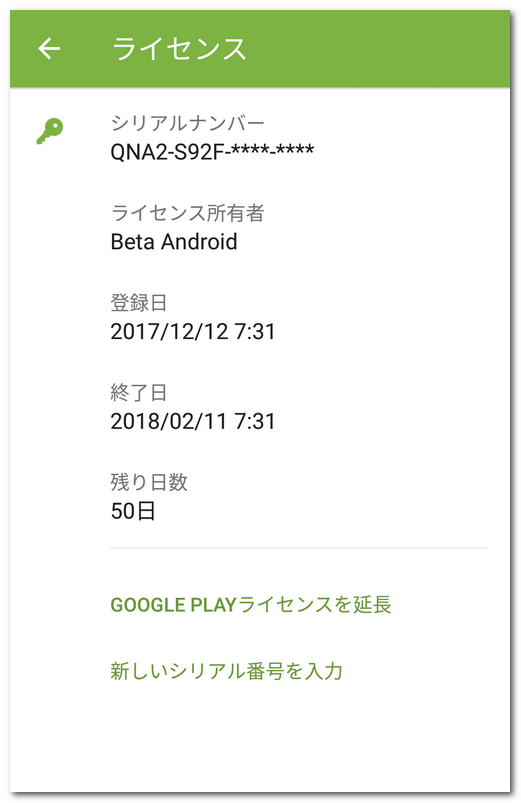Select the シリアルナンバー label
The height and width of the screenshot is (803, 521).
(x=187, y=123)
